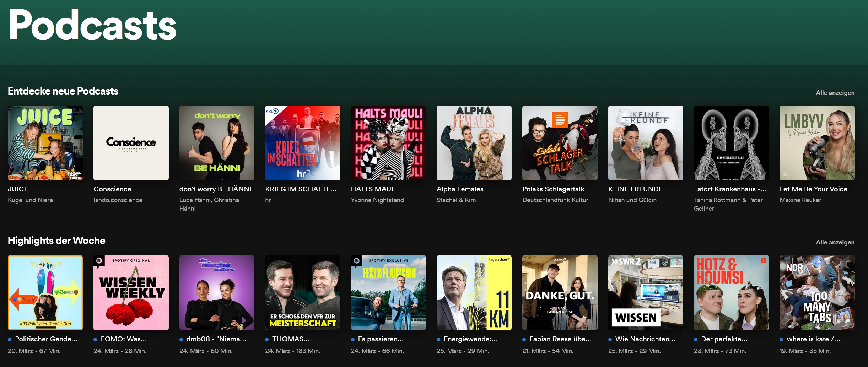Click the 24. März • 183 Min. text
The image size is (868, 367).
293,351
